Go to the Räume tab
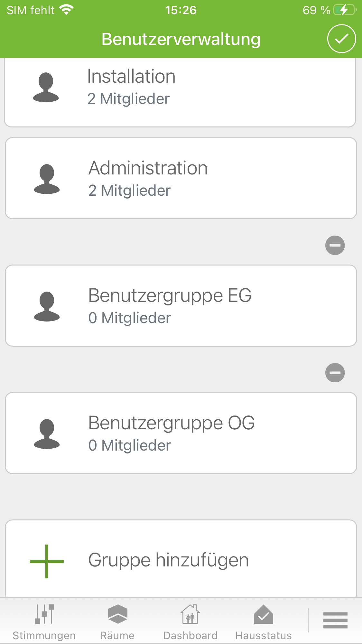 (117, 622)
